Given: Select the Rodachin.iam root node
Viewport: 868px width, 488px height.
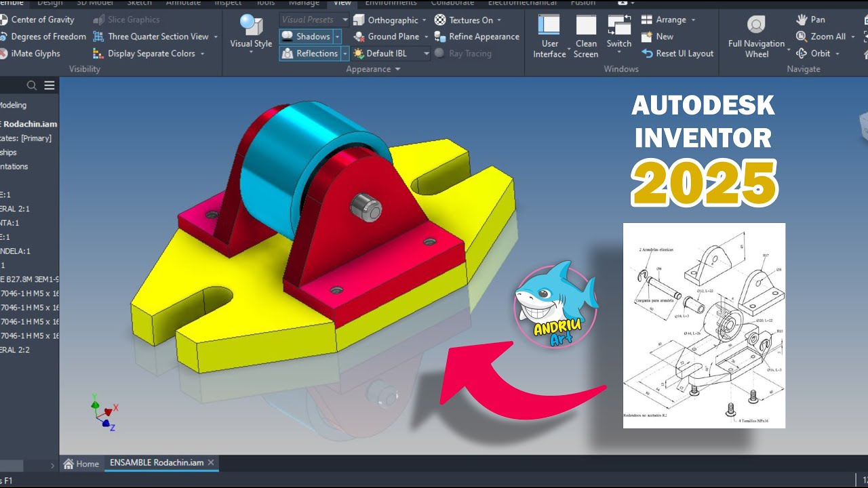Looking at the screenshot, I should 29,124.
